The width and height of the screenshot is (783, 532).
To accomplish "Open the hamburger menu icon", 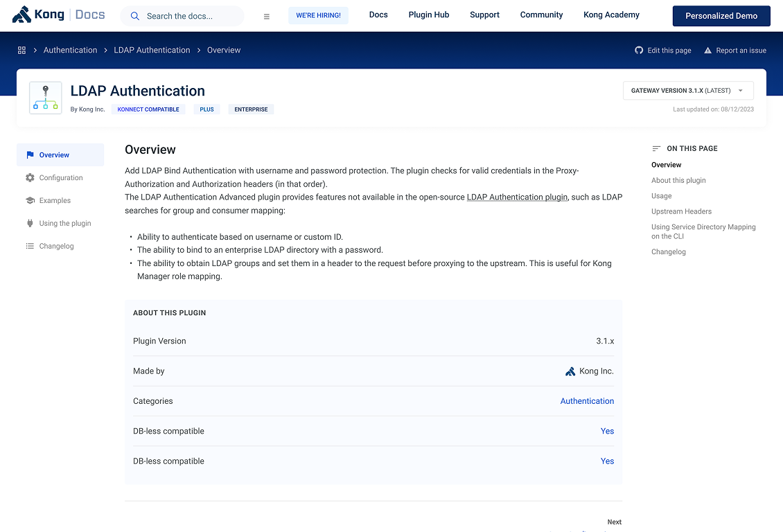I will click(267, 17).
